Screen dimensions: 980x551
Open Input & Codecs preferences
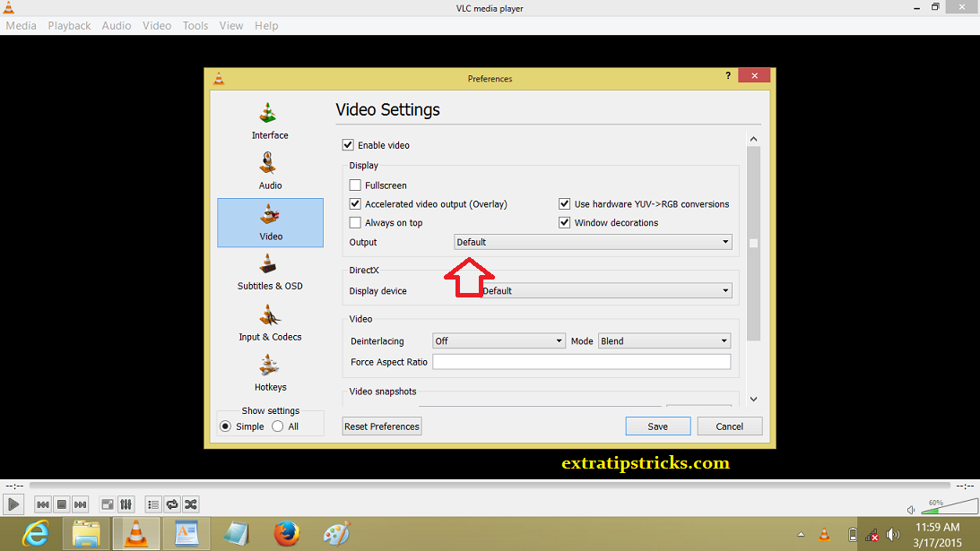click(x=270, y=323)
